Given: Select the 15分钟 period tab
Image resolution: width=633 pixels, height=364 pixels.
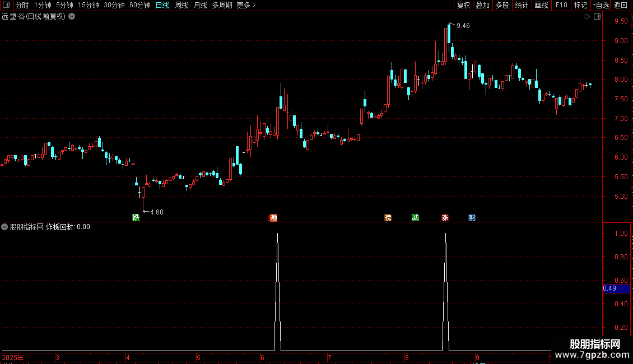Looking at the screenshot, I should 88,5.
